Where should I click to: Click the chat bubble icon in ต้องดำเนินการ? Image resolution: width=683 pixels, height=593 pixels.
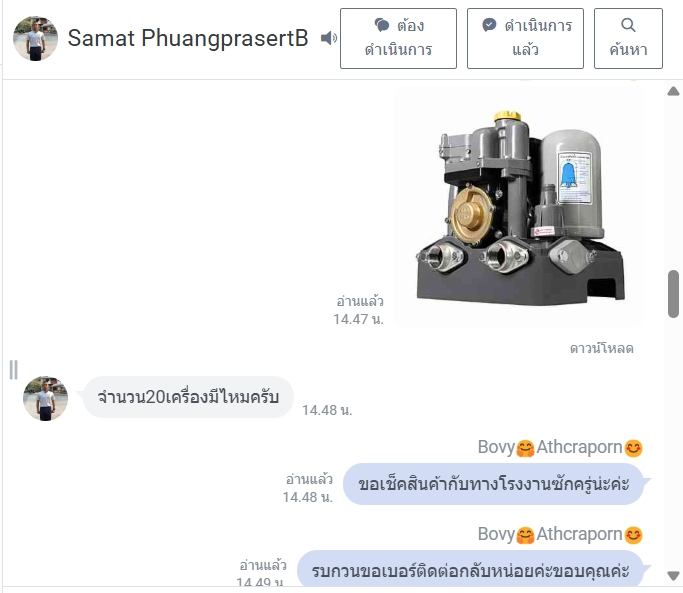pyautogui.click(x=382, y=25)
